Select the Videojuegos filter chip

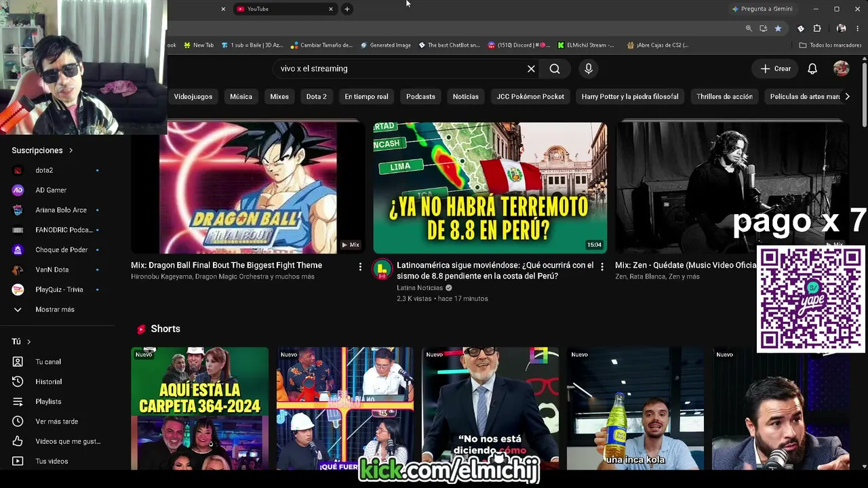tap(193, 96)
